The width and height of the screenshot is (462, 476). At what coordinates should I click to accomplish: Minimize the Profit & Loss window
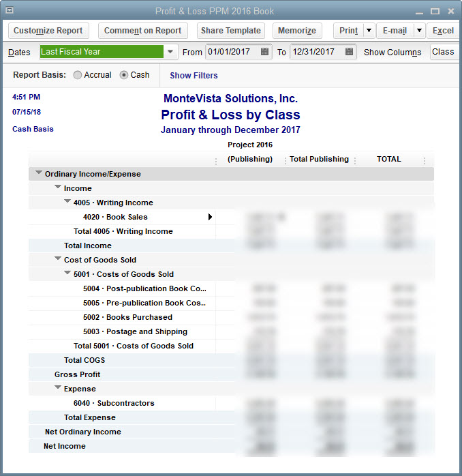point(419,12)
